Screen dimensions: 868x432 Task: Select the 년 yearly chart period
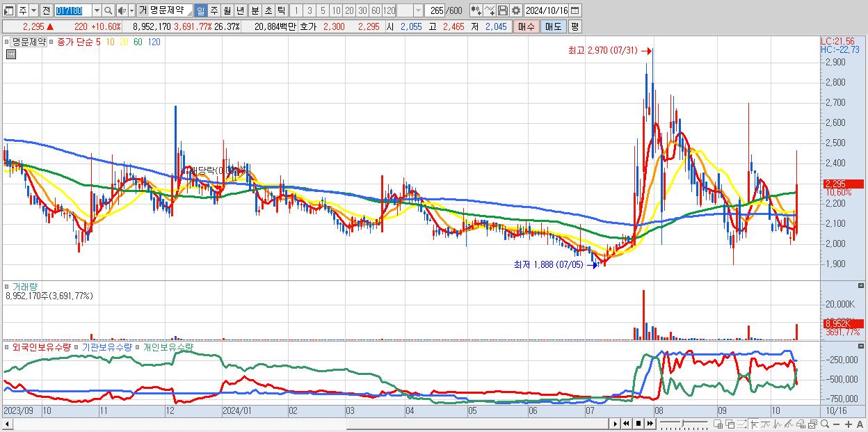tap(240, 10)
